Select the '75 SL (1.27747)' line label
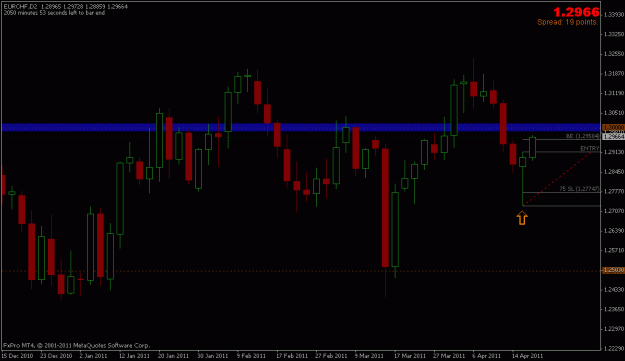The width and height of the screenshot is (625, 361). click(x=579, y=188)
